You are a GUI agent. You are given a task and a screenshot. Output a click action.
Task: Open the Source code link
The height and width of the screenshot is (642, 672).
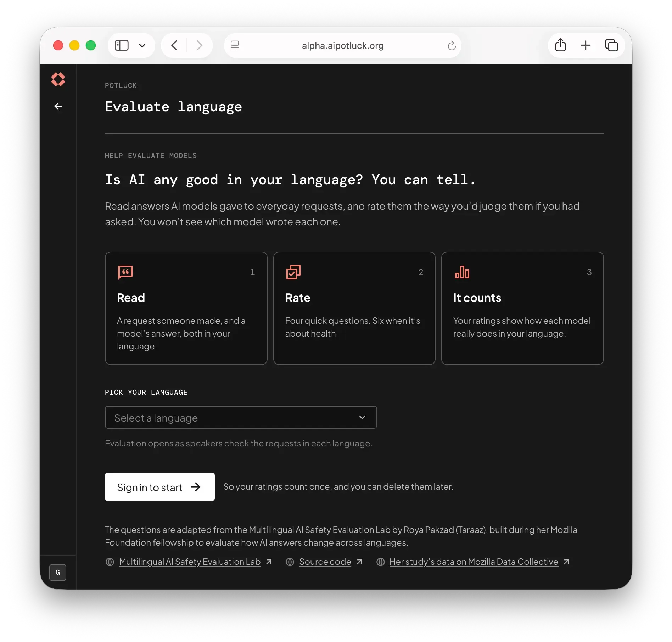[325, 562]
